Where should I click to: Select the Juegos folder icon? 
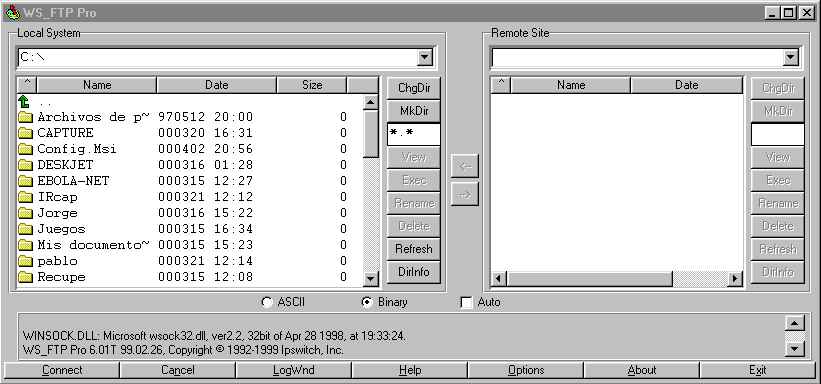[x=25, y=229]
